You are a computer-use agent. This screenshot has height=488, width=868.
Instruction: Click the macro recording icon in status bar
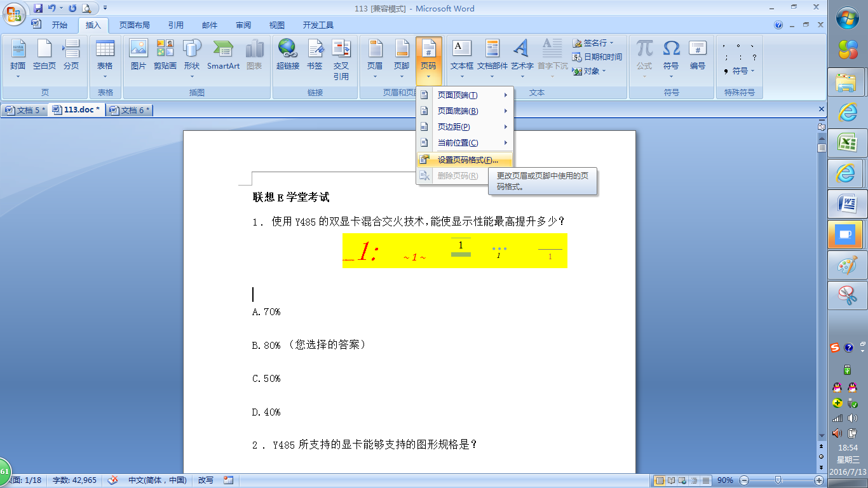click(x=229, y=480)
